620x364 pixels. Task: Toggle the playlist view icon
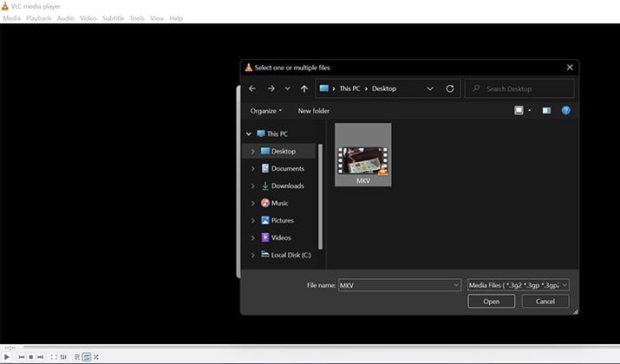(x=77, y=357)
